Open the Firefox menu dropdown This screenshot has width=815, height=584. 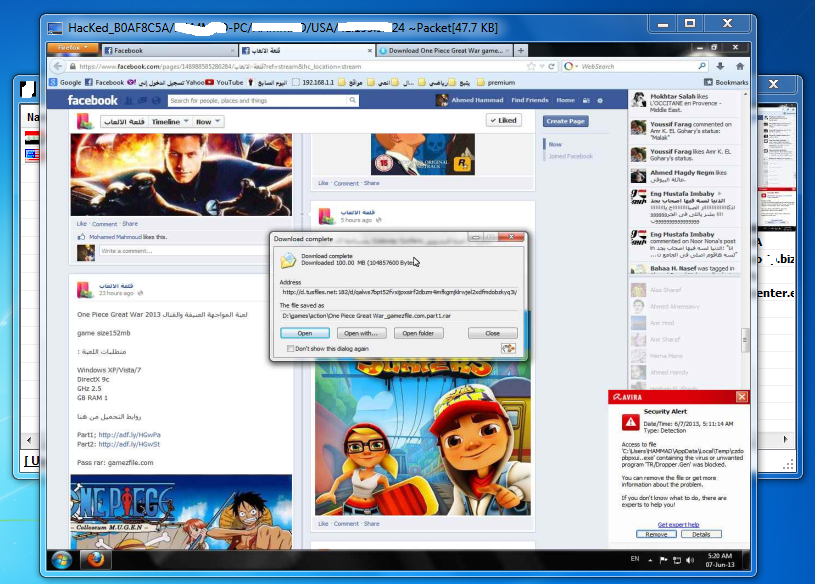(73, 48)
